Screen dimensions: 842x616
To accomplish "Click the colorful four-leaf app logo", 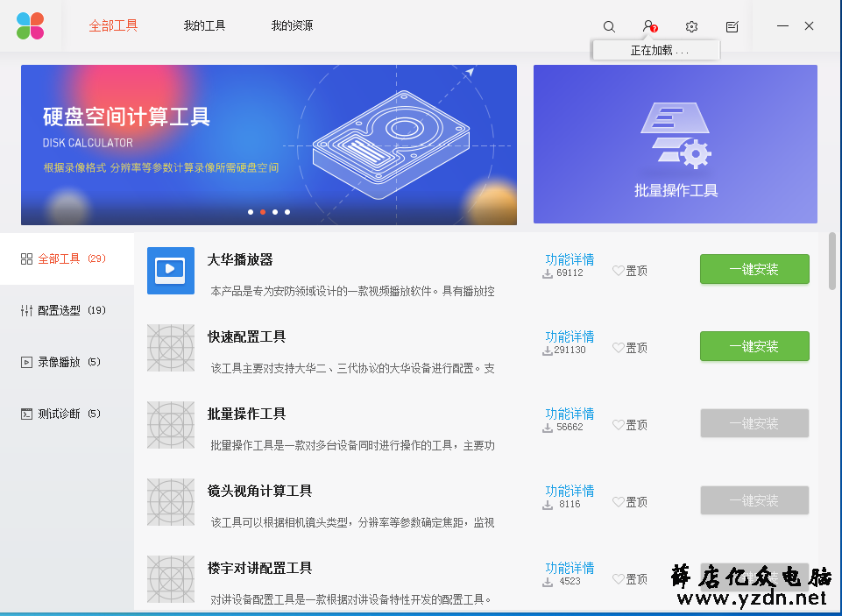I will [x=30, y=25].
